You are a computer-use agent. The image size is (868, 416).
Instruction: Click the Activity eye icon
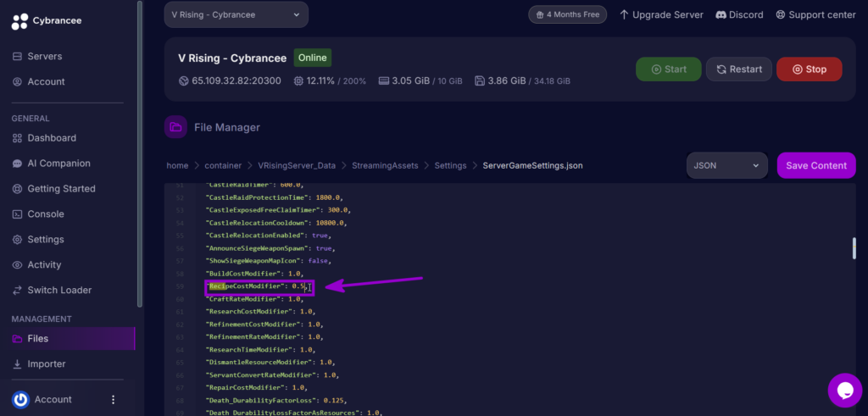coord(17,265)
